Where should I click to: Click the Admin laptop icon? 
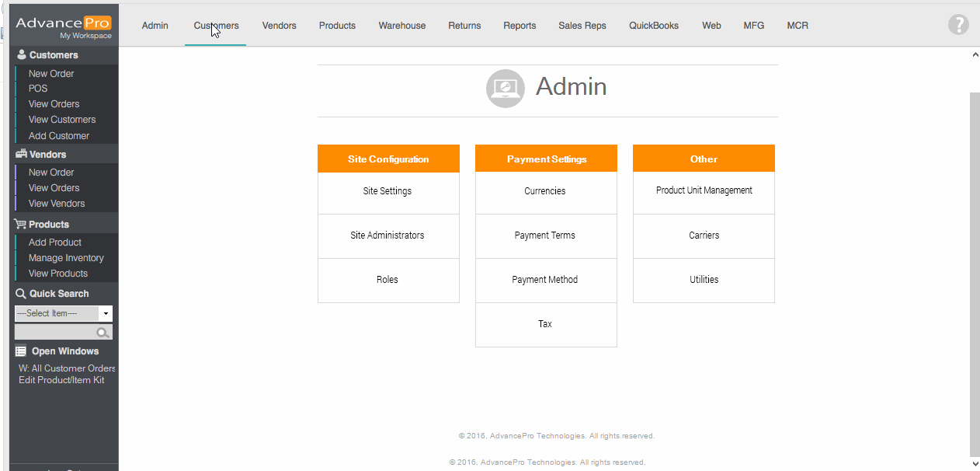[x=506, y=88]
